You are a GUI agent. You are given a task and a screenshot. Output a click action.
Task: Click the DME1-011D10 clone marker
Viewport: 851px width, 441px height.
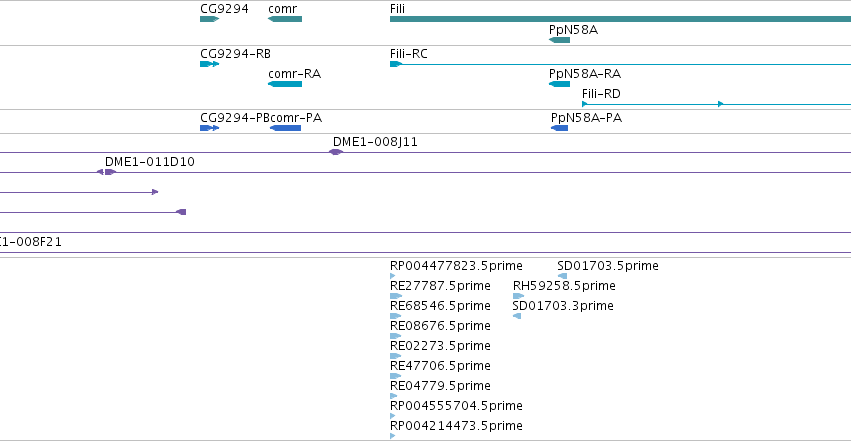(x=106, y=172)
